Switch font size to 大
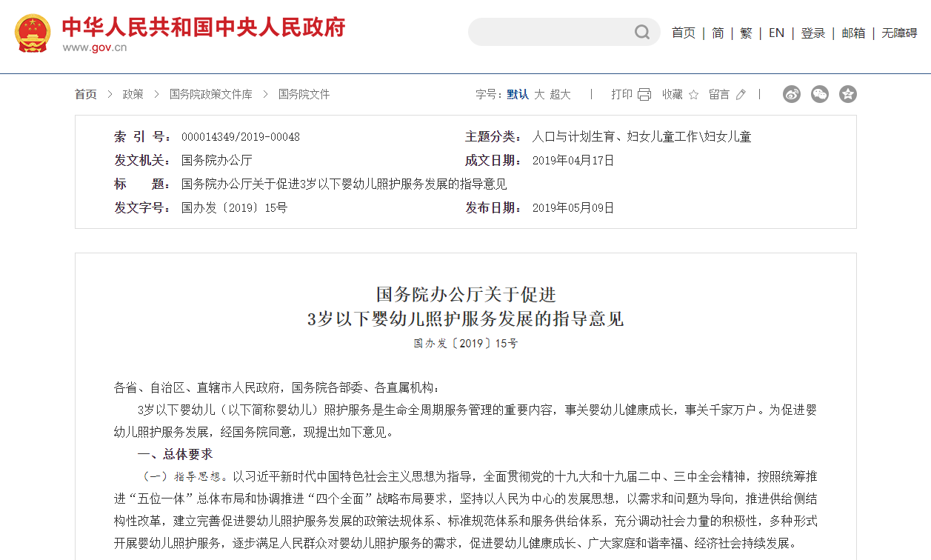The width and height of the screenshot is (931, 560). pyautogui.click(x=539, y=94)
